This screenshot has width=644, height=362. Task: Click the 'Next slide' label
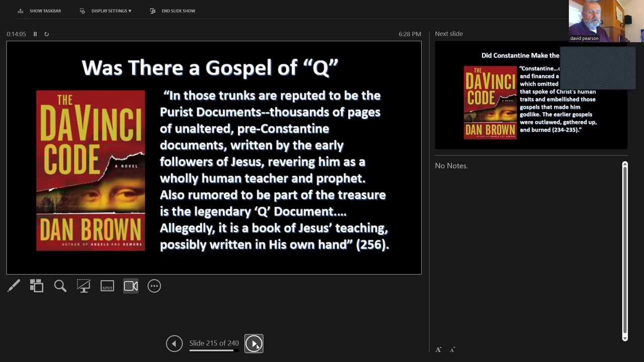point(449,34)
